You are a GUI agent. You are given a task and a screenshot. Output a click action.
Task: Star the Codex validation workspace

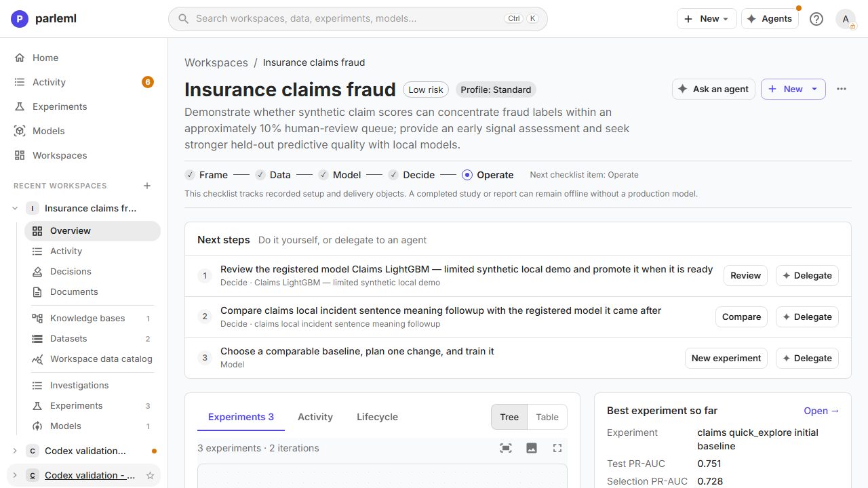(151, 476)
